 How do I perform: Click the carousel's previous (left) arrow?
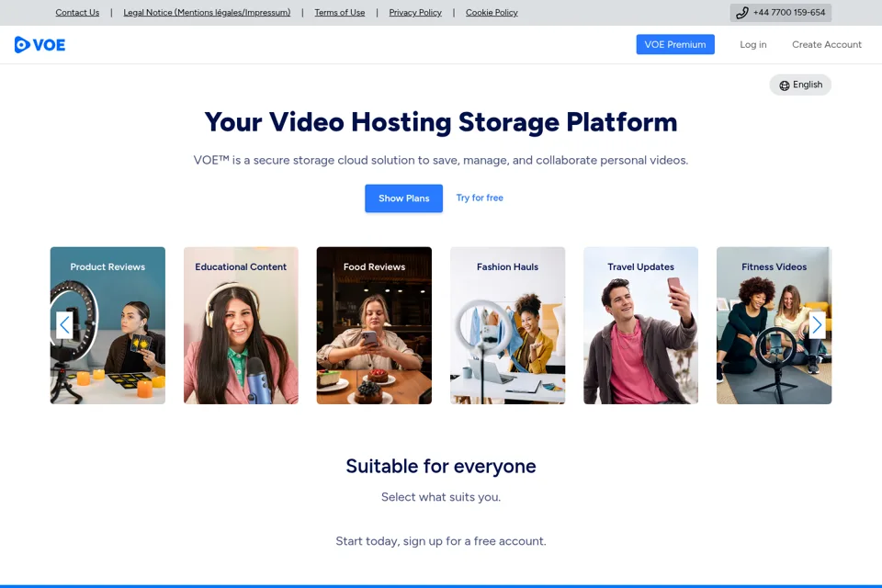(64, 324)
